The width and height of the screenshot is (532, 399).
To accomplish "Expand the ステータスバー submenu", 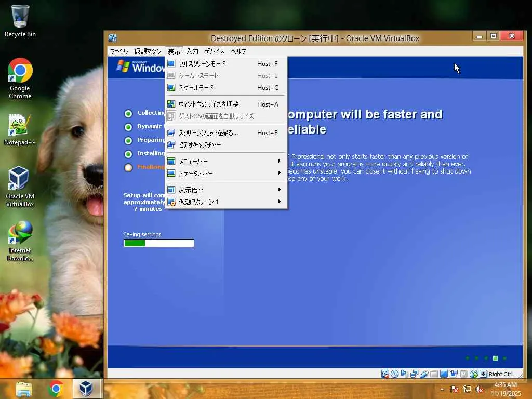I will 226,173.
